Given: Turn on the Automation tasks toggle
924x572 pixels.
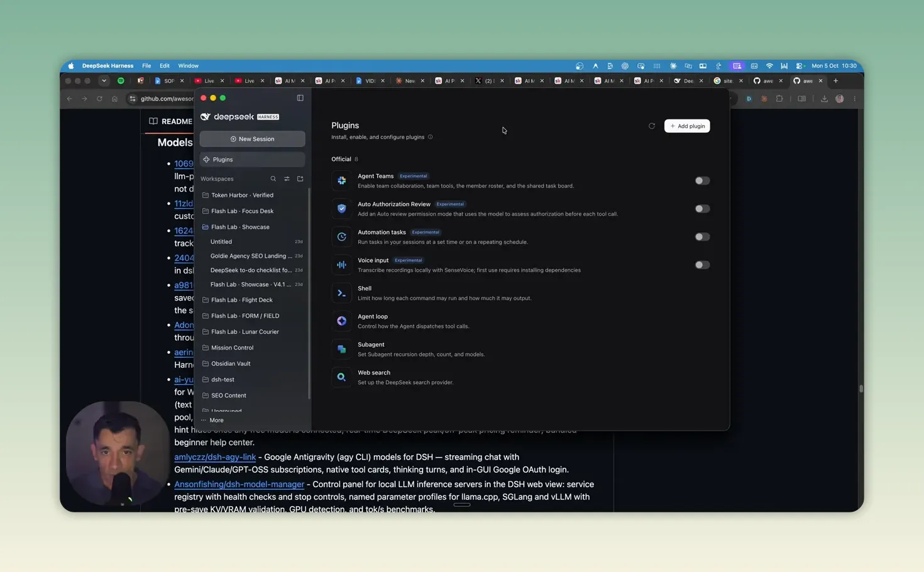Looking at the screenshot, I should [702, 237].
